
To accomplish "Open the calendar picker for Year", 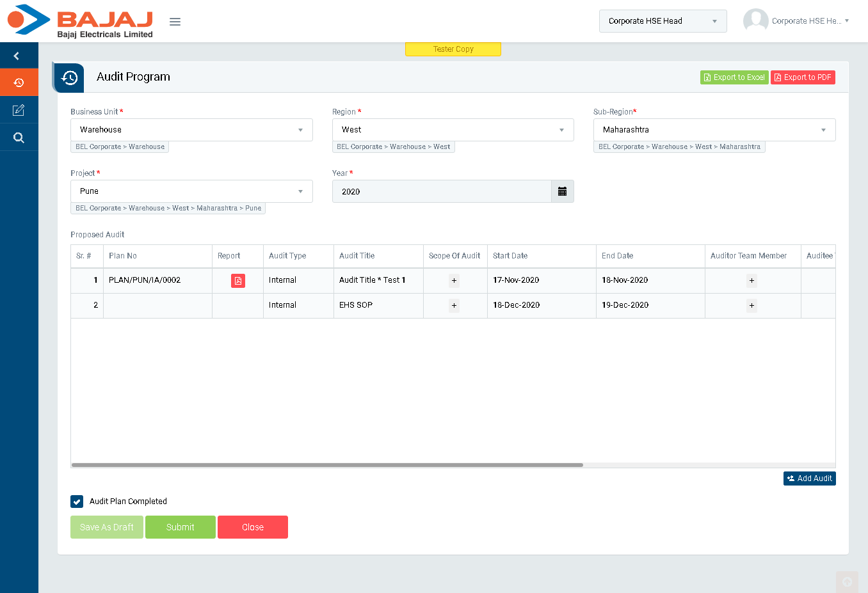I will coord(562,191).
